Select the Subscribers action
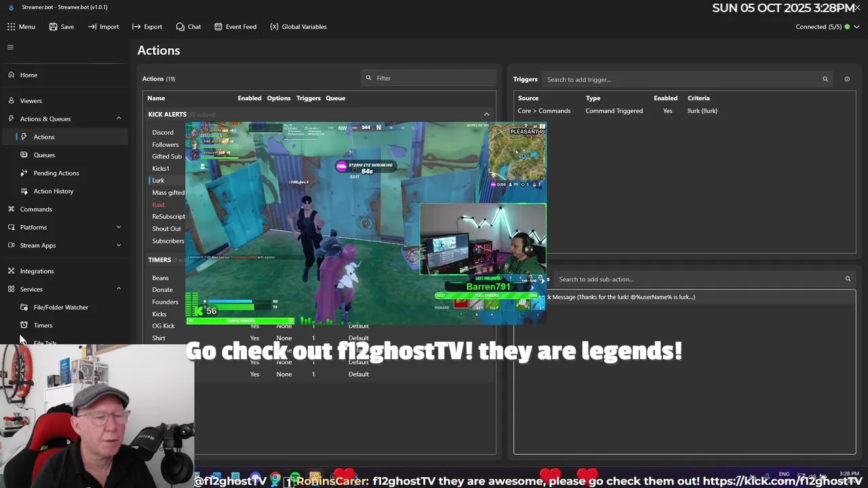 pyautogui.click(x=168, y=241)
